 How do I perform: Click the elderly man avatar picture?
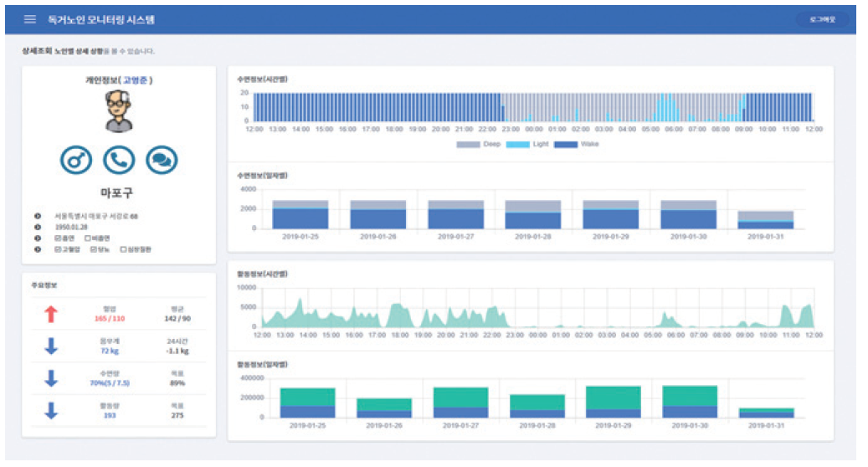pyautogui.click(x=120, y=111)
